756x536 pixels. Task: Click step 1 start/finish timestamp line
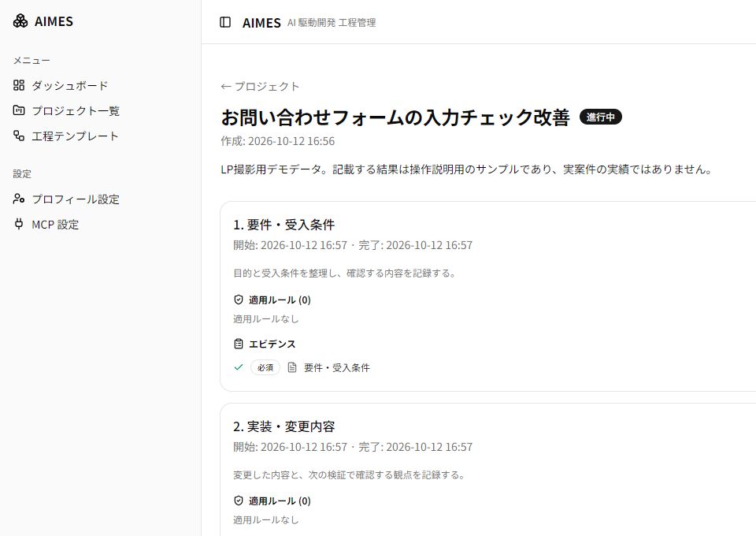353,245
